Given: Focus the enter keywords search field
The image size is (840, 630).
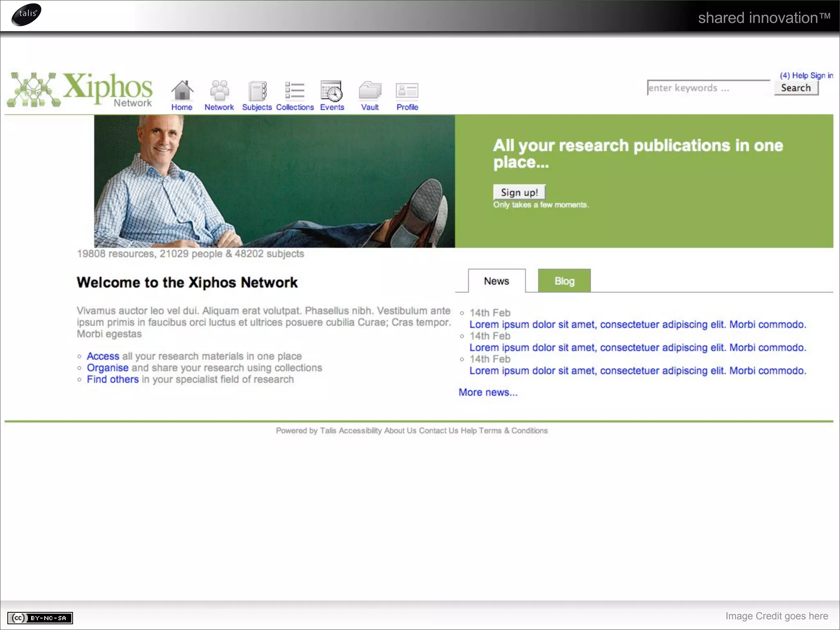Looking at the screenshot, I should click(x=708, y=88).
